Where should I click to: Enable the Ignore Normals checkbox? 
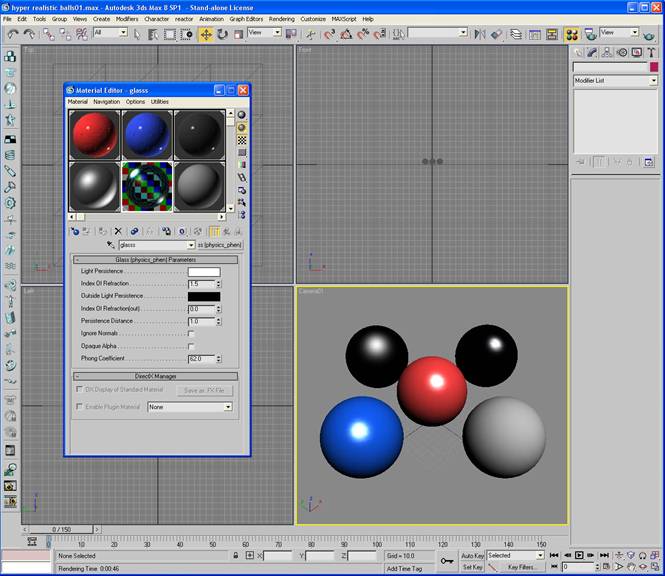coord(191,333)
